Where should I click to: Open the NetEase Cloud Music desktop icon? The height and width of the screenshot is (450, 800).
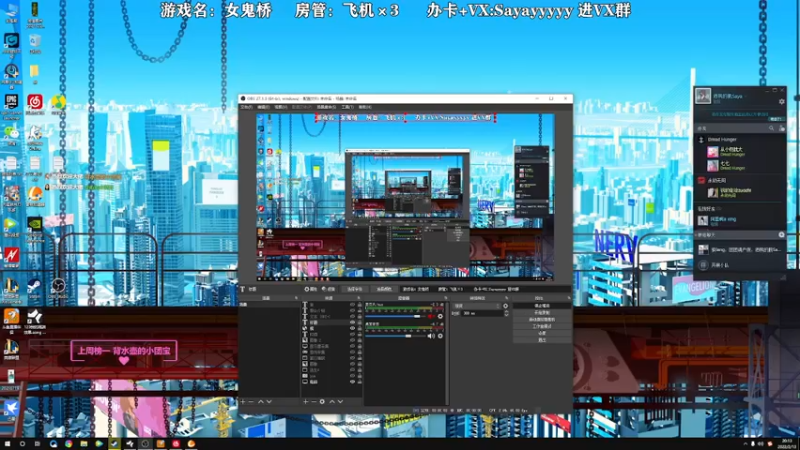tap(35, 106)
